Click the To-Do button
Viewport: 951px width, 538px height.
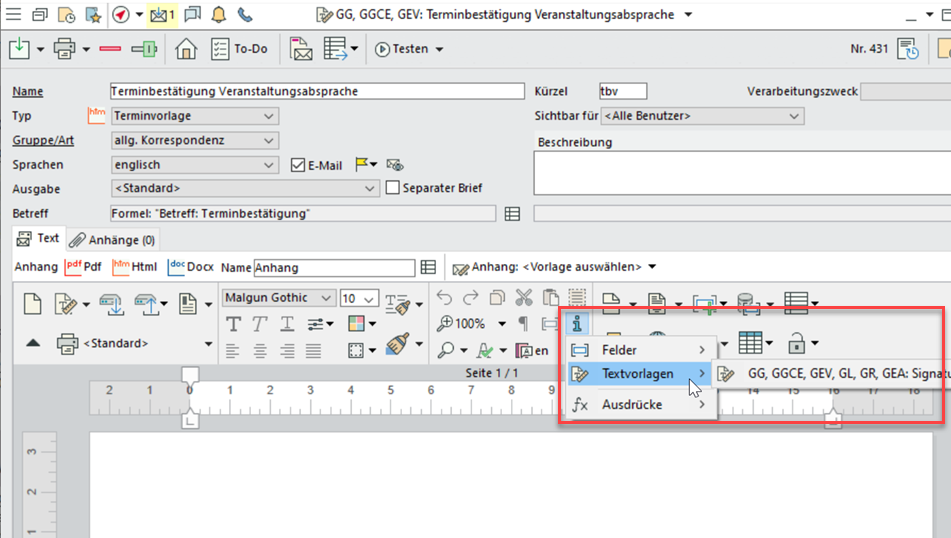(240, 49)
